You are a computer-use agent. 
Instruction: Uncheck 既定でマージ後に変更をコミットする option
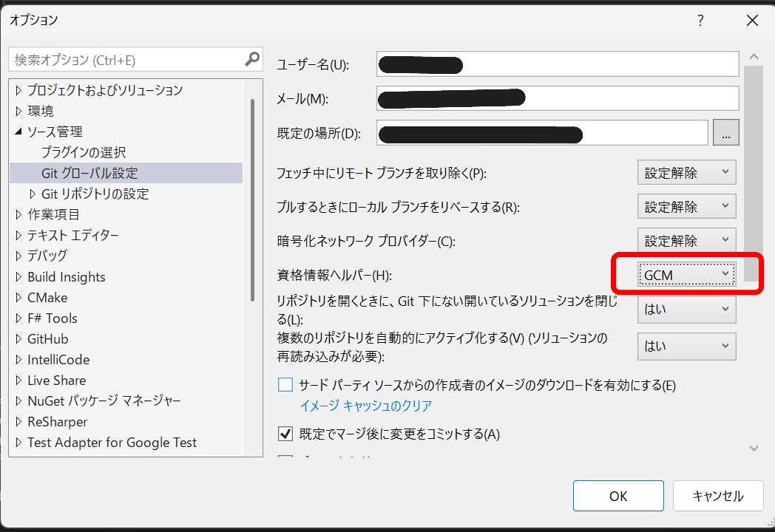(x=285, y=434)
